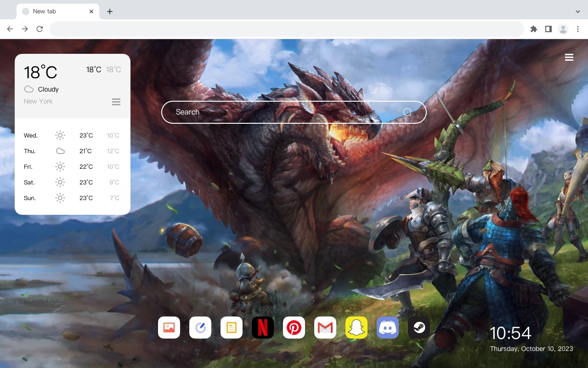Click the 10:54 clock display
The width and height of the screenshot is (588, 368).
510,333
